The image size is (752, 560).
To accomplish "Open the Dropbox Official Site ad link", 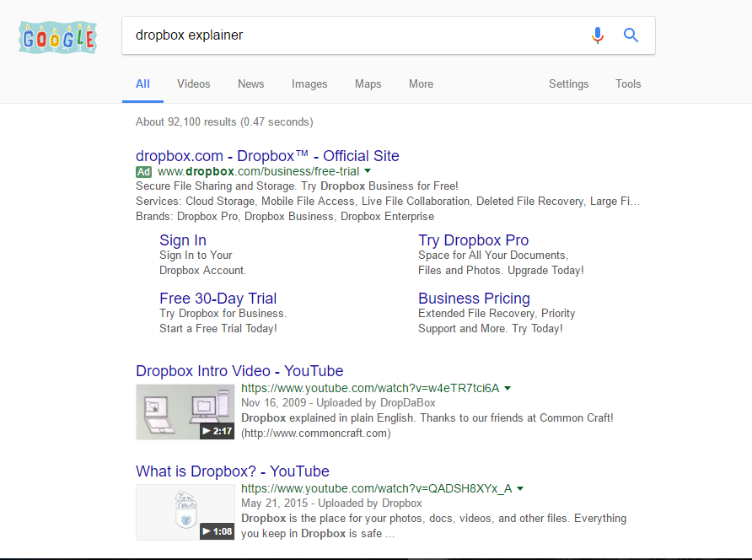I will click(x=267, y=156).
